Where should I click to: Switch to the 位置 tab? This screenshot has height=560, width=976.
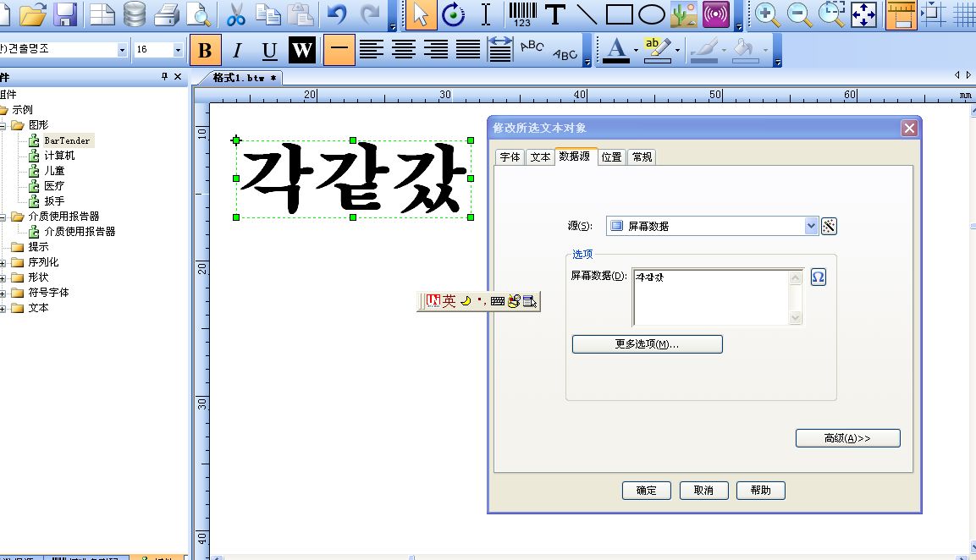611,156
